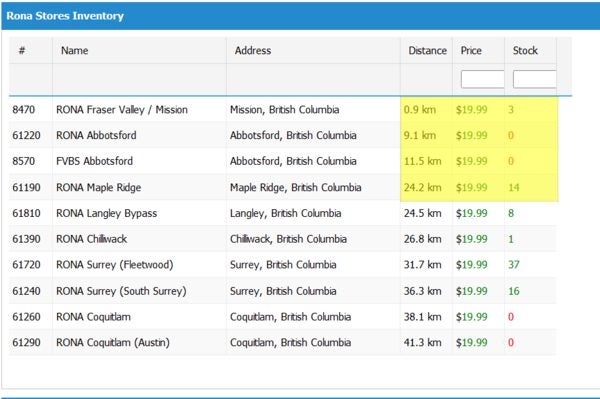Click store number 61260

26,317
